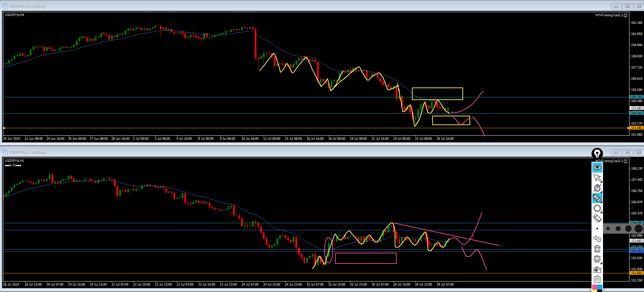Select the largest pen thickness dot

tap(638, 229)
